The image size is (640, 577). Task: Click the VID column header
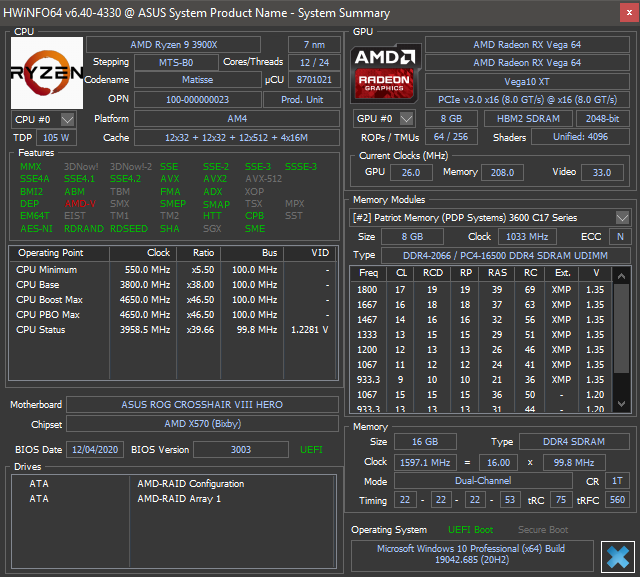[311, 253]
